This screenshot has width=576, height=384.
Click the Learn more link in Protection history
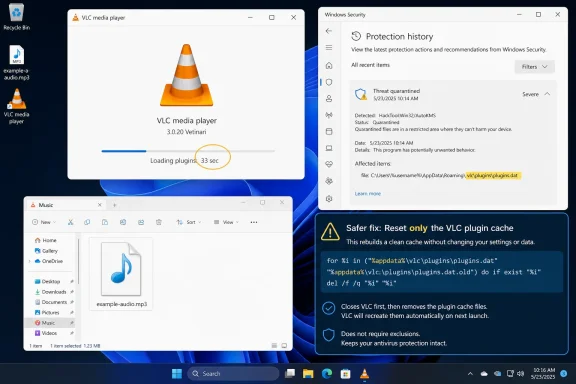coord(368,194)
